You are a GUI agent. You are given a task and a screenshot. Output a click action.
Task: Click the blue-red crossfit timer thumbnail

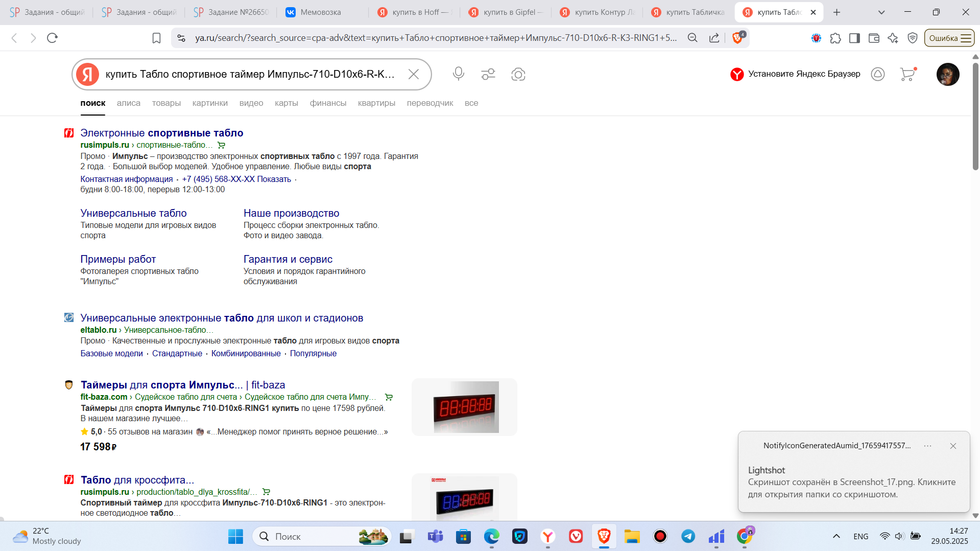(x=465, y=498)
